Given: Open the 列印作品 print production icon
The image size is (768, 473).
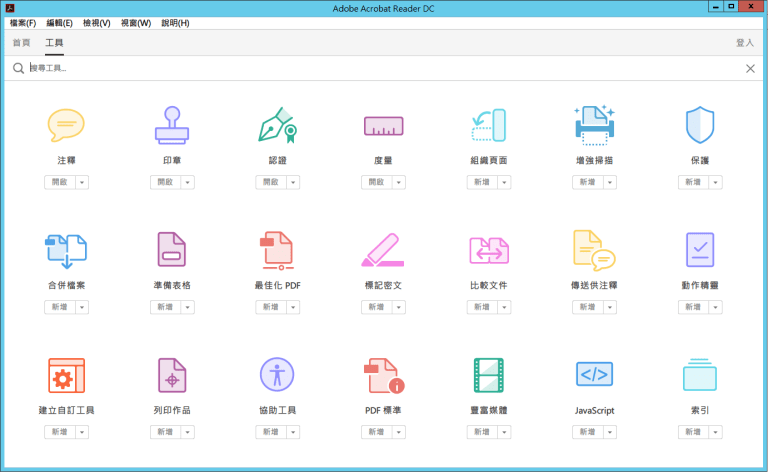Looking at the screenshot, I should 172,375.
